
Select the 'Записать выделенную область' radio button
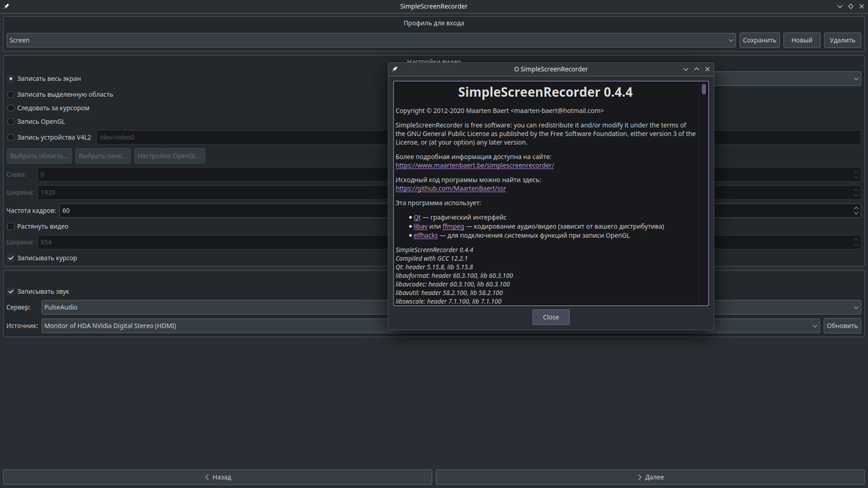point(11,94)
